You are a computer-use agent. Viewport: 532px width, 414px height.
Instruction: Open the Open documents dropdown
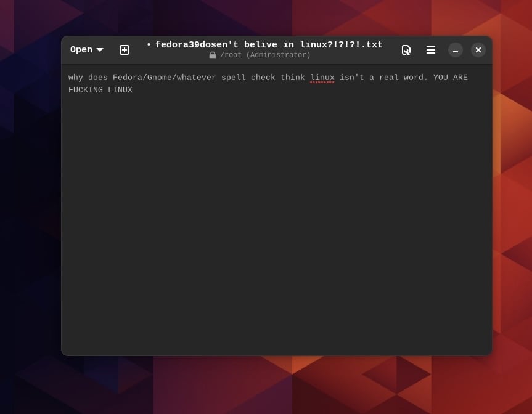point(86,50)
